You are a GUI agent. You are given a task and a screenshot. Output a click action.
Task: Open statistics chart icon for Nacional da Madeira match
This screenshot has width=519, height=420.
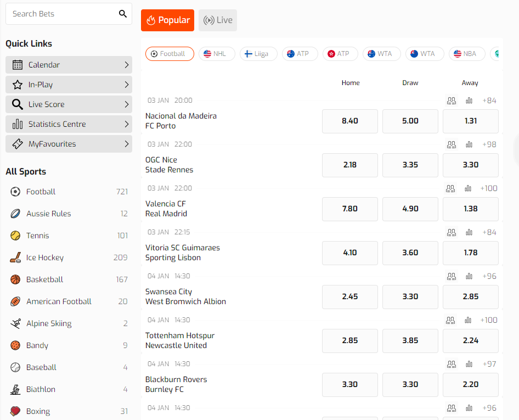tap(469, 100)
